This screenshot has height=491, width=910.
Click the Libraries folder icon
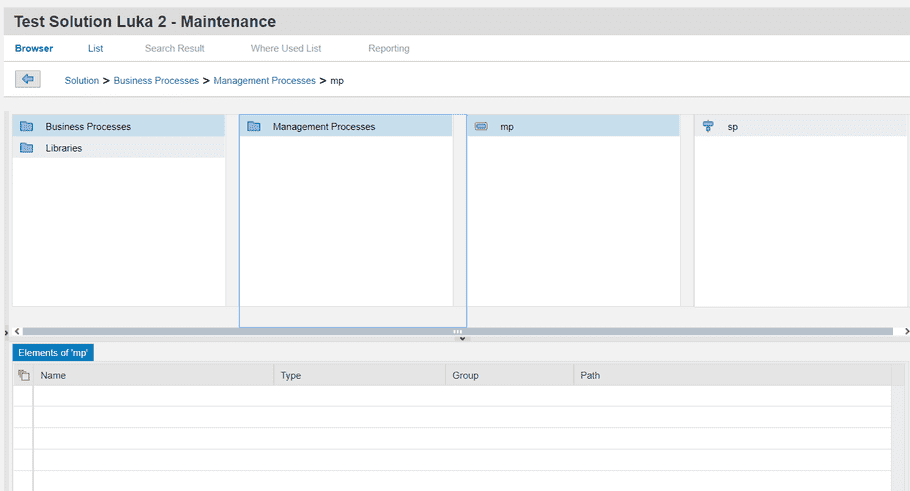27,148
